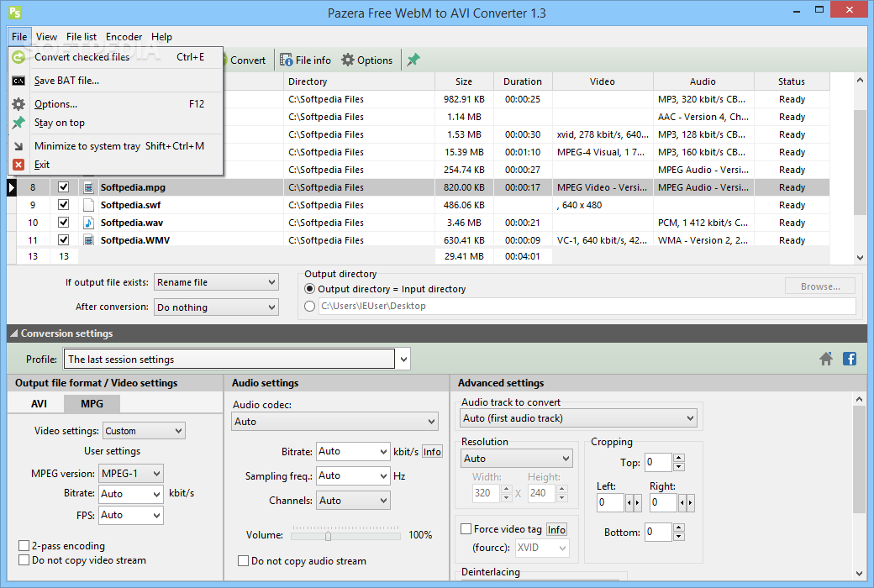Increase the Cropping Top value with up arrow
The height and width of the screenshot is (588, 874).
pos(678,458)
